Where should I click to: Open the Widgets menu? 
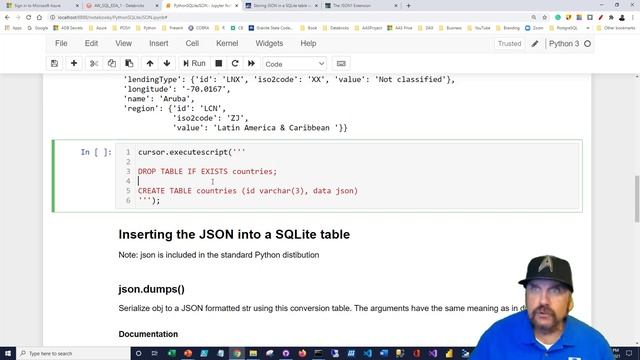[269, 43]
